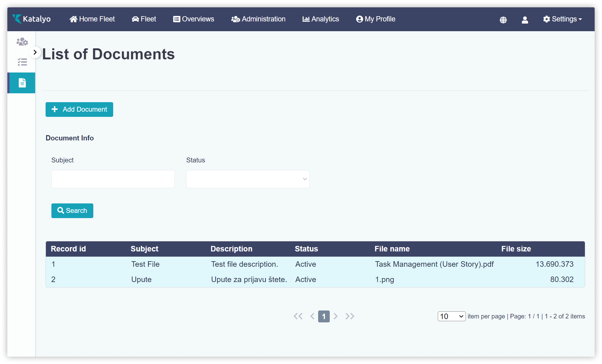Click the user account icon
602x364 pixels.
click(525, 20)
